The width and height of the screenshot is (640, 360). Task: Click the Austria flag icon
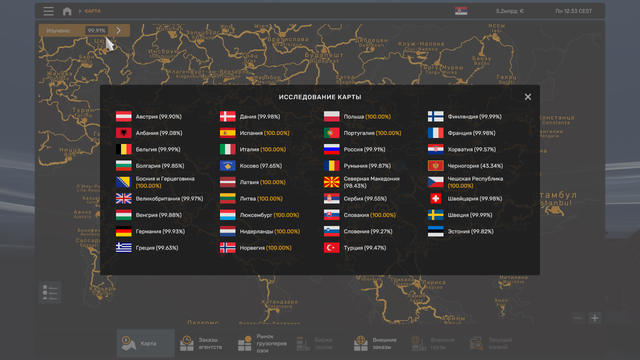pos(124,117)
